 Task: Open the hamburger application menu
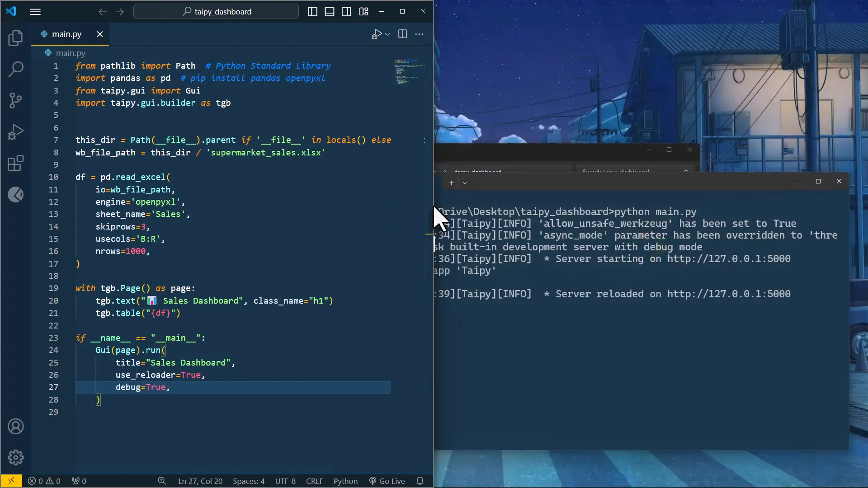pyautogui.click(x=35, y=12)
